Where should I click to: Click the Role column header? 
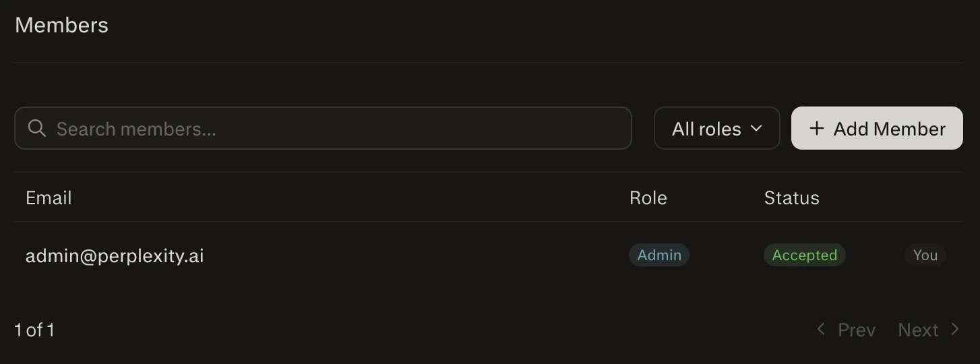coord(648,198)
